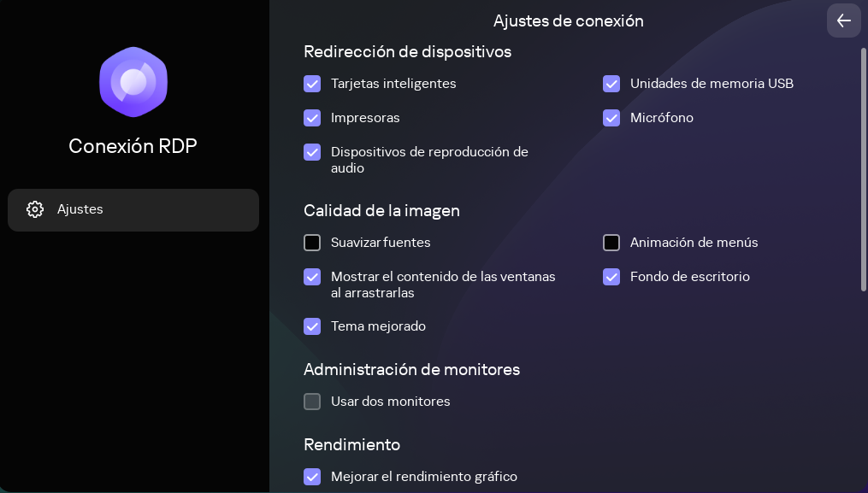Check the Animación de menús option
The height and width of the screenshot is (493, 868).
611,243
